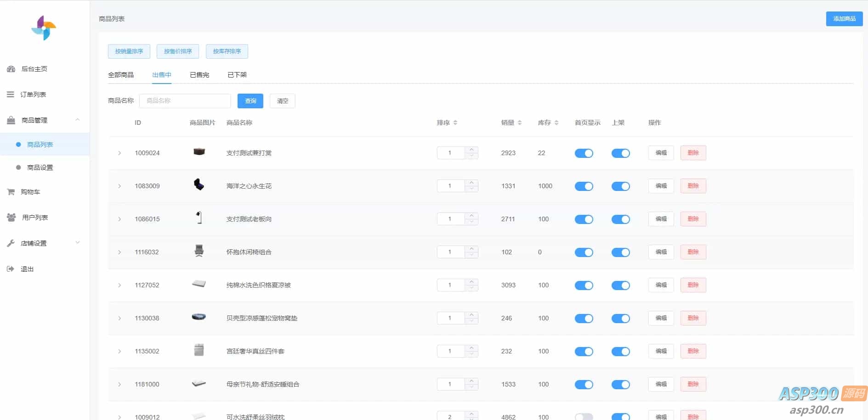This screenshot has width=868, height=420.
Task: Open the chair image for 怀抱休闲椅组合
Action: click(199, 251)
